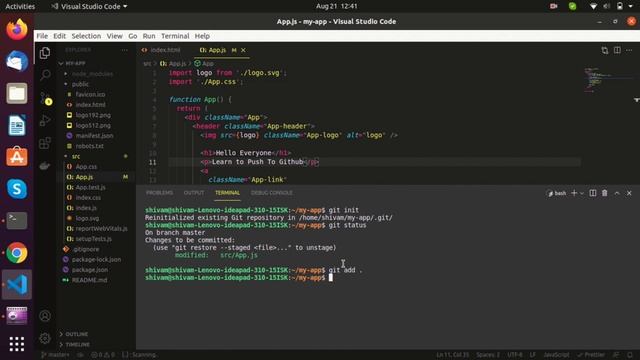Open Firefox from the Ubuntu dock

[17, 29]
